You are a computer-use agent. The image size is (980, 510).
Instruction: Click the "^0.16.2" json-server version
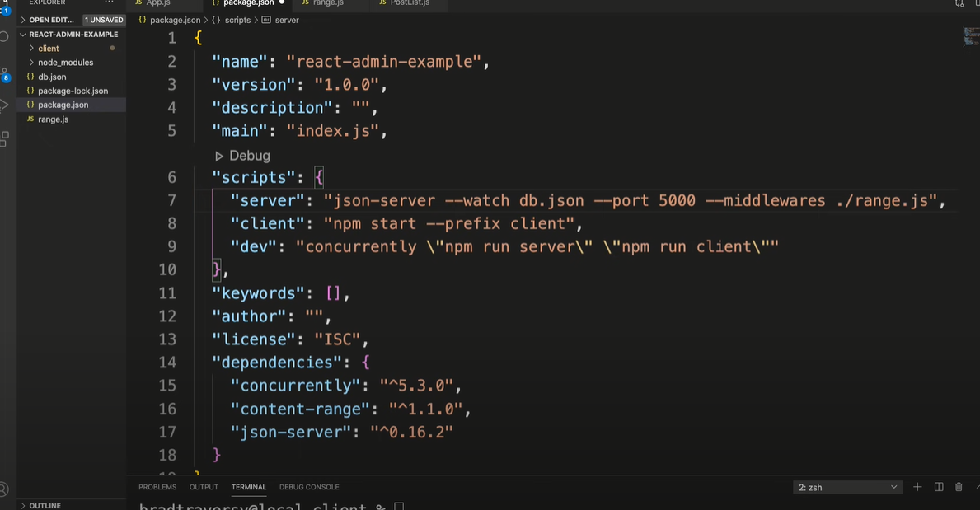(x=411, y=432)
